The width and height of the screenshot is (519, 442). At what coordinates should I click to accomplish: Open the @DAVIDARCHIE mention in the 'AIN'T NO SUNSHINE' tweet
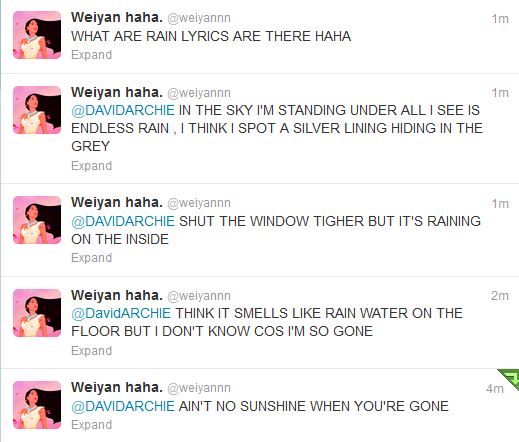123,406
